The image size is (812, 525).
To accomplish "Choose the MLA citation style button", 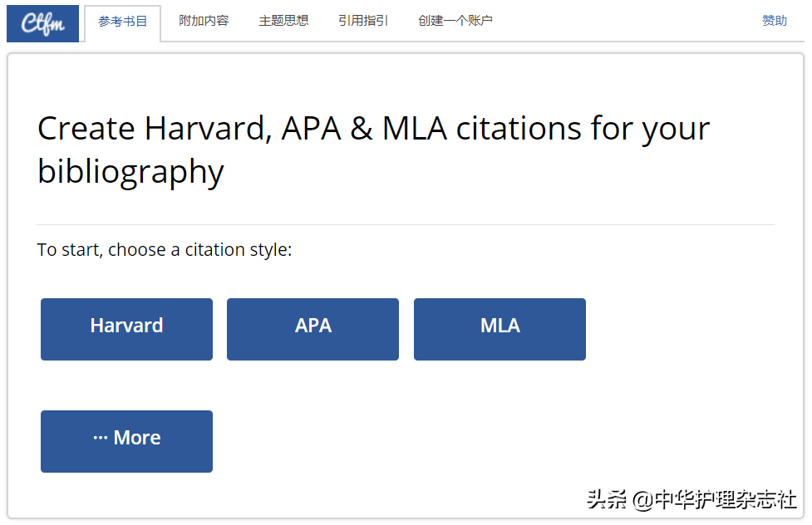I will 500,329.
